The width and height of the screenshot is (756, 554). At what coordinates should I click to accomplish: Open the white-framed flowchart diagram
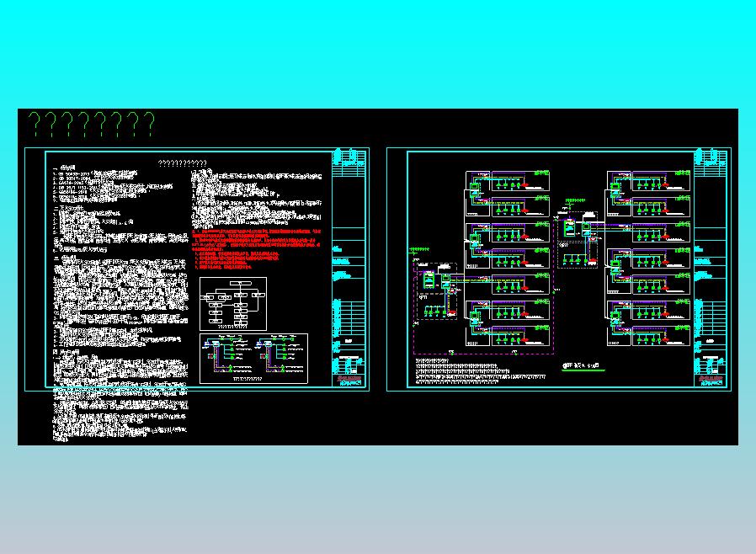coord(233,304)
